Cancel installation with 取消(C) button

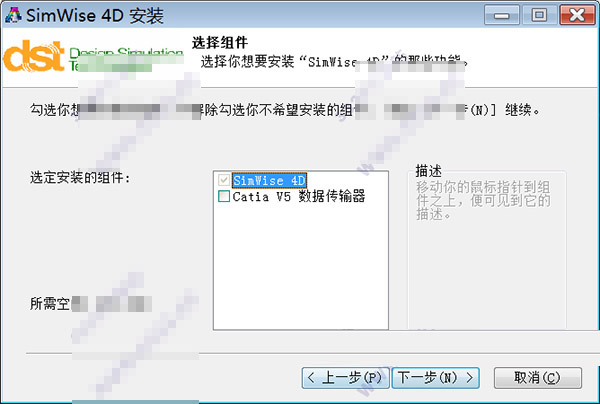point(538,378)
